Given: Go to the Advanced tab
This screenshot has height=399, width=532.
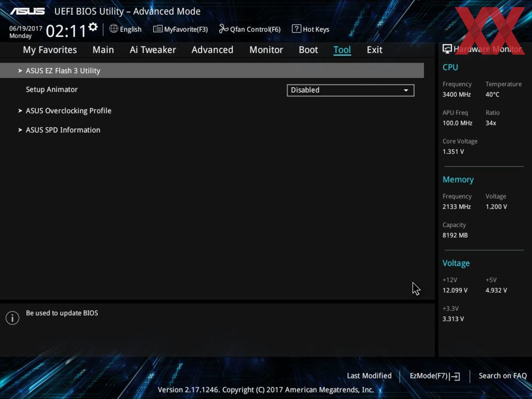Looking at the screenshot, I should 212,50.
